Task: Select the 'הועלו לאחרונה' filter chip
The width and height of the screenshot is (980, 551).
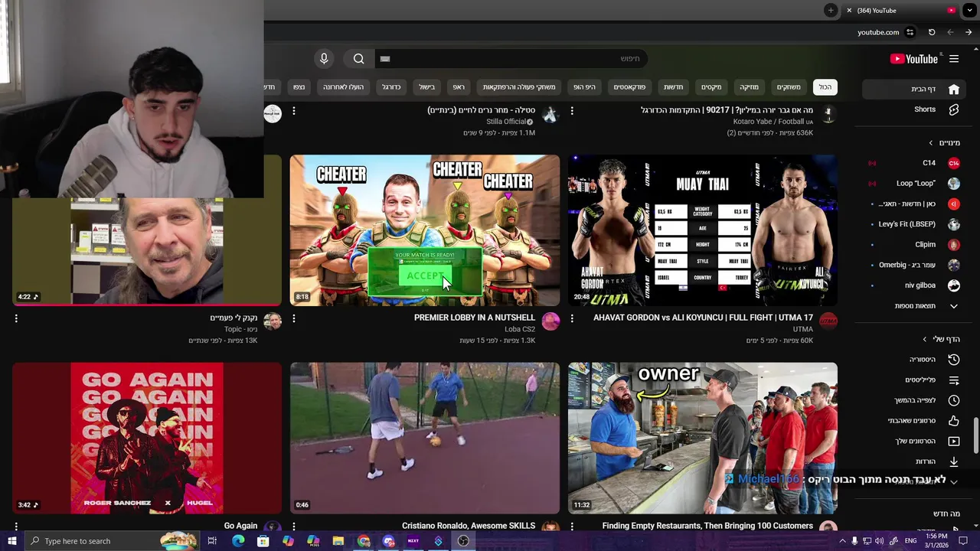Action: 343,87
